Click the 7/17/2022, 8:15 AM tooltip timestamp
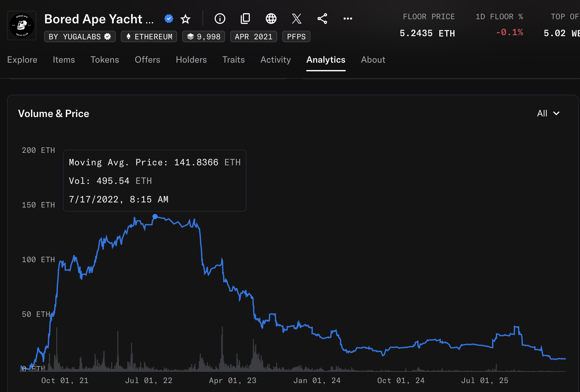This screenshot has width=580, height=392. 119,200
